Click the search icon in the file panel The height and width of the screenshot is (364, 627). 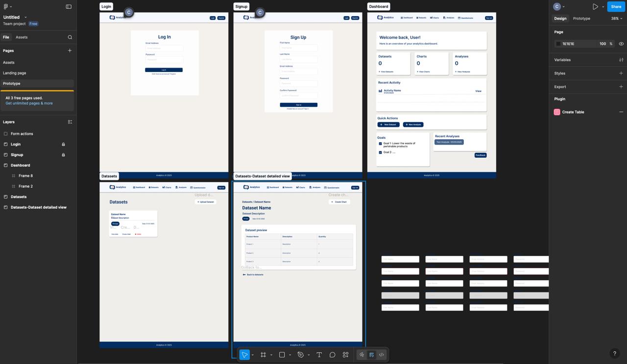click(70, 37)
